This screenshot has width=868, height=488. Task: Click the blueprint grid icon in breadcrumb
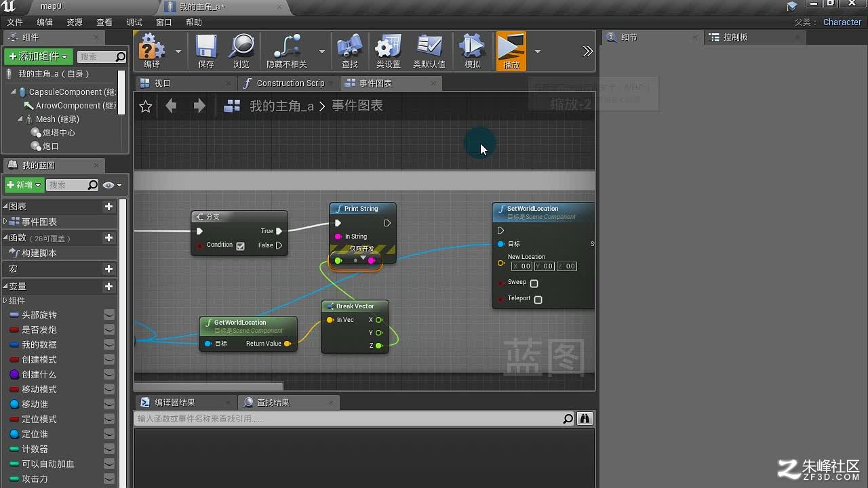point(233,106)
